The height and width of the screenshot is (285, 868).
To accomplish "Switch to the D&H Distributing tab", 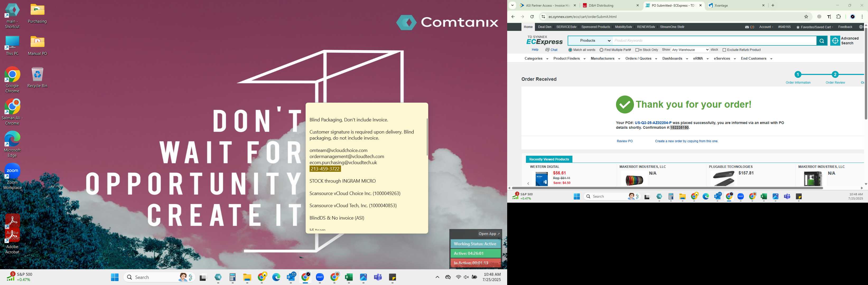I will pyautogui.click(x=610, y=5).
